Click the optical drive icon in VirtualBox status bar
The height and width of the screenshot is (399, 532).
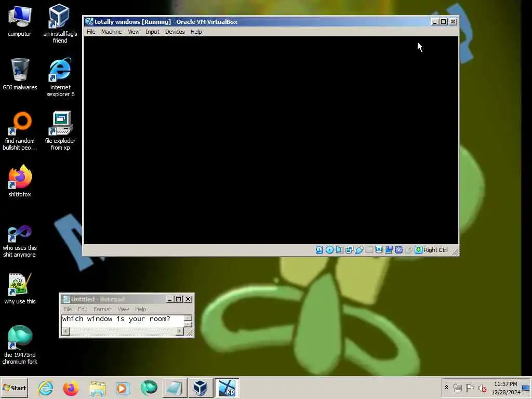pyautogui.click(x=329, y=250)
